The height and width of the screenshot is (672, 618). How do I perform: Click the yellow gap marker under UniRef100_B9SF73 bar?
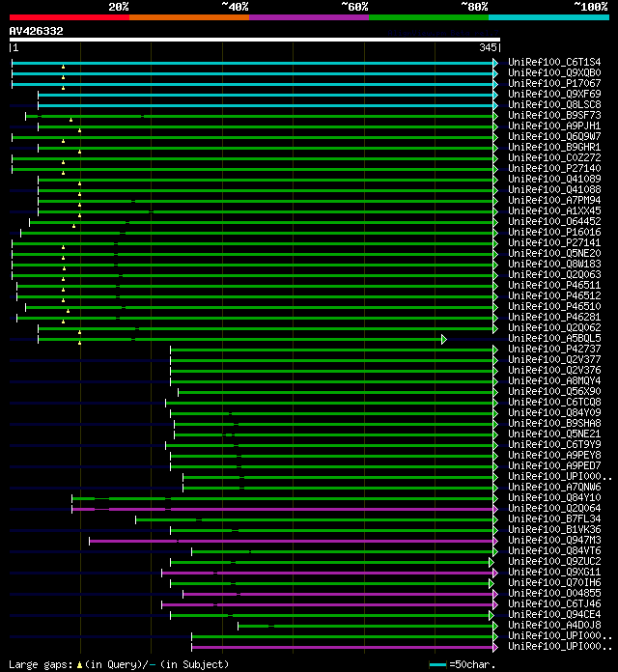tap(71, 120)
